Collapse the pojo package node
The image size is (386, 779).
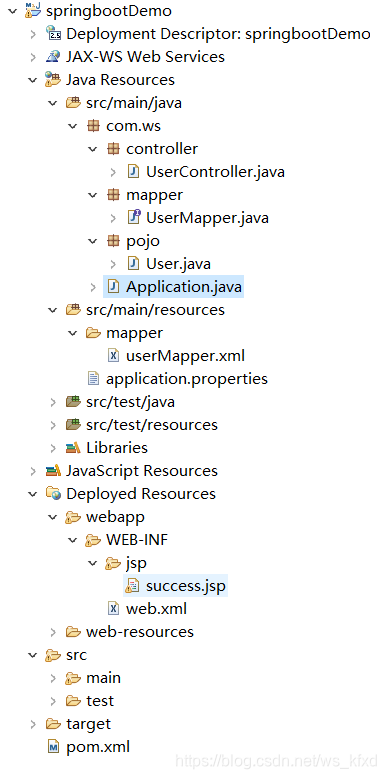92,240
